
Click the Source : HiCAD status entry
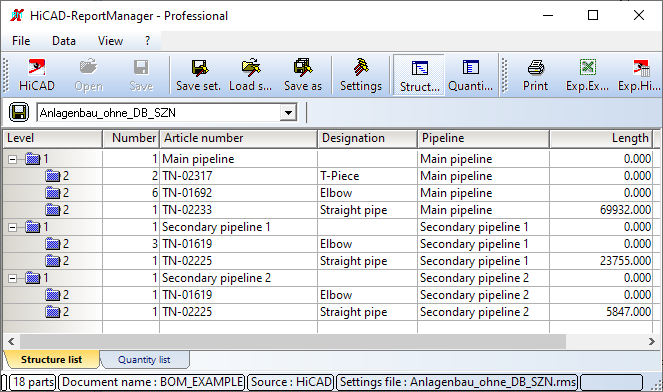291,382
